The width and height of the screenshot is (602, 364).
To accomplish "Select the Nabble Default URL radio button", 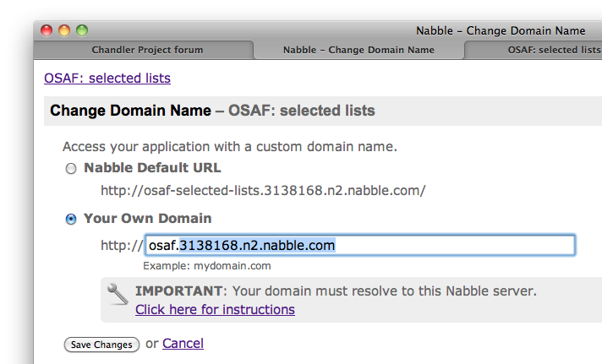I will tap(71, 169).
